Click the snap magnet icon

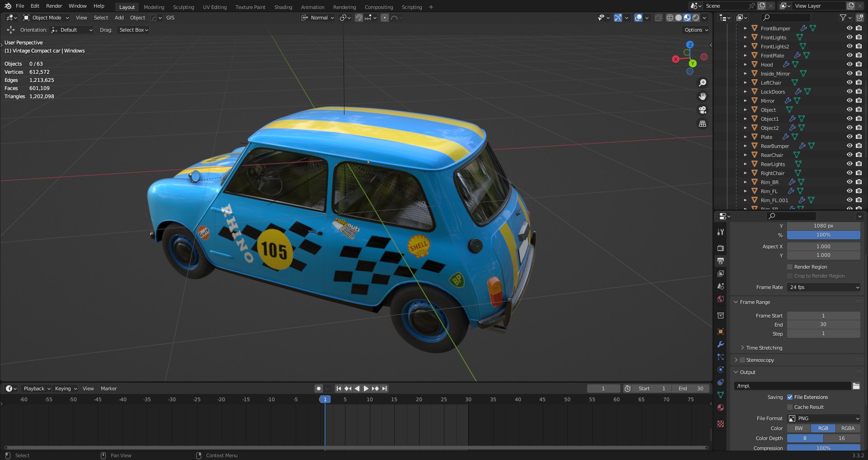point(359,18)
